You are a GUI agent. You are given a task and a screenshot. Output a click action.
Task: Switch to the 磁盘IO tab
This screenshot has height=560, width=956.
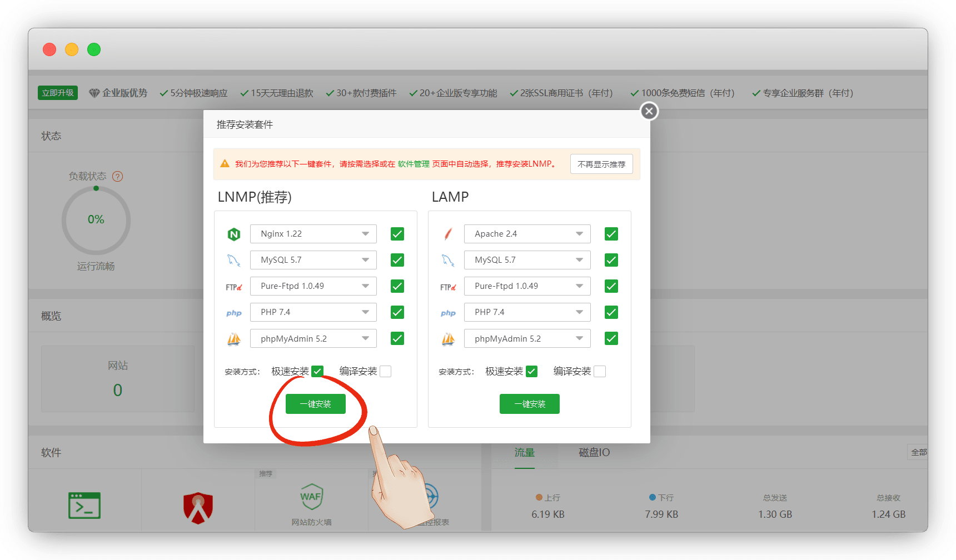coord(594,453)
